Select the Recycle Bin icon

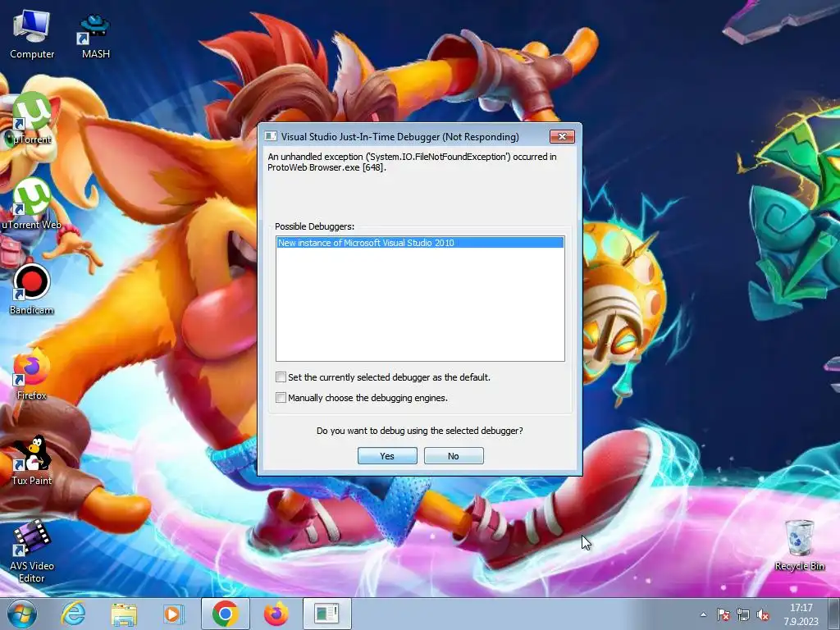799,546
